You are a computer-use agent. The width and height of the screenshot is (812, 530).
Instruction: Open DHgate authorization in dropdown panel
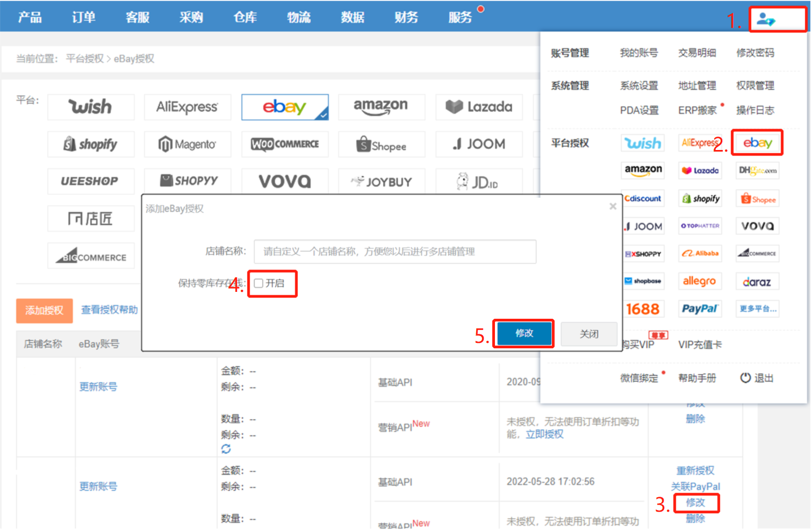[757, 170]
